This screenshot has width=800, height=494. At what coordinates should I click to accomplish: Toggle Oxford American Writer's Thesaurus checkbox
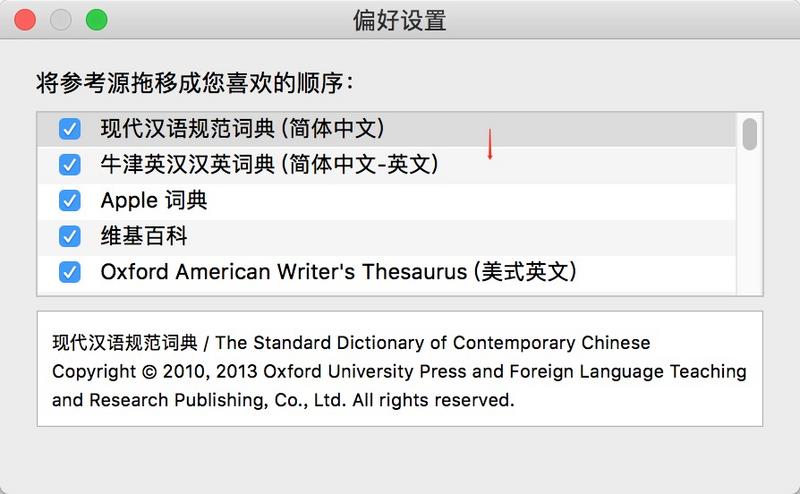(69, 272)
